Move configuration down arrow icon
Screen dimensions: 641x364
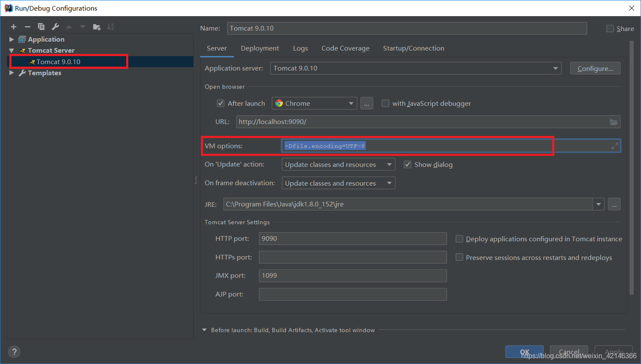coord(83,27)
